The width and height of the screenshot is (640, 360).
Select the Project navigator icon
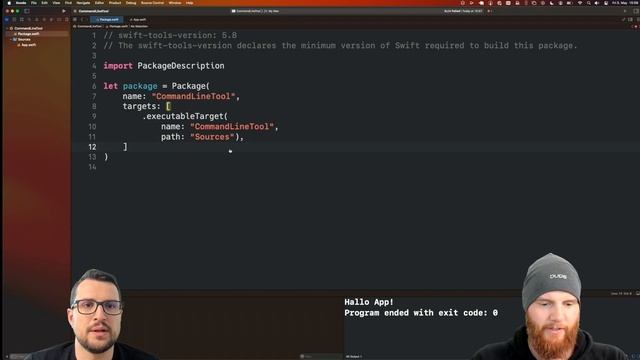pyautogui.click(x=7, y=19)
